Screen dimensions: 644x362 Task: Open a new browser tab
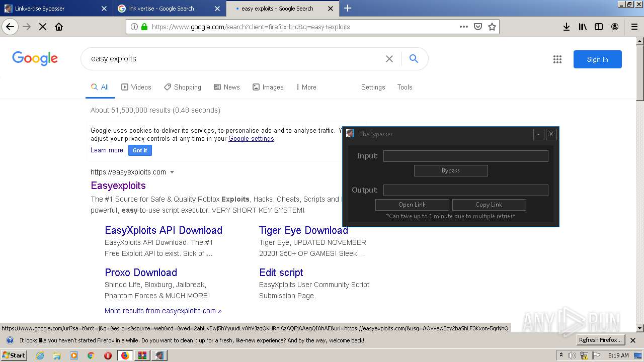347,8
